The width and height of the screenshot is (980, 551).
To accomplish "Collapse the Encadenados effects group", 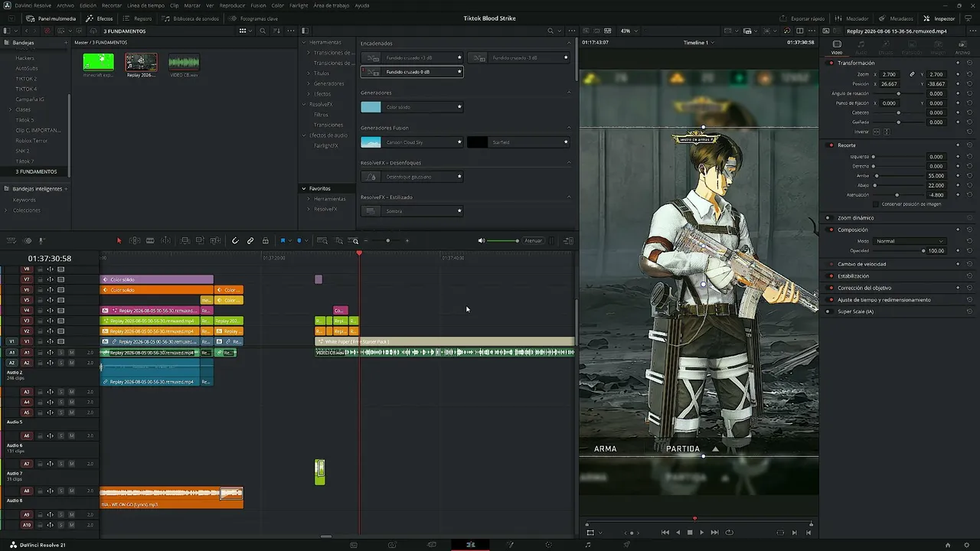I will click(569, 44).
